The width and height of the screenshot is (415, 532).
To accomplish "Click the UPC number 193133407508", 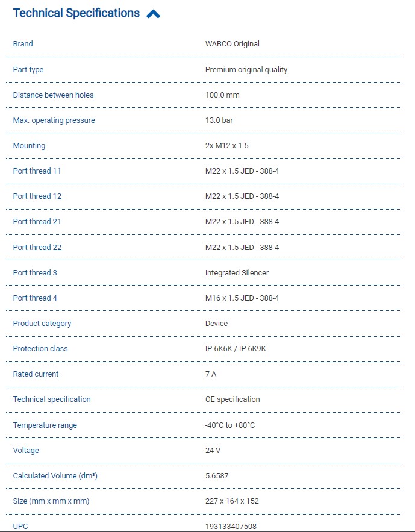I will click(x=231, y=527).
